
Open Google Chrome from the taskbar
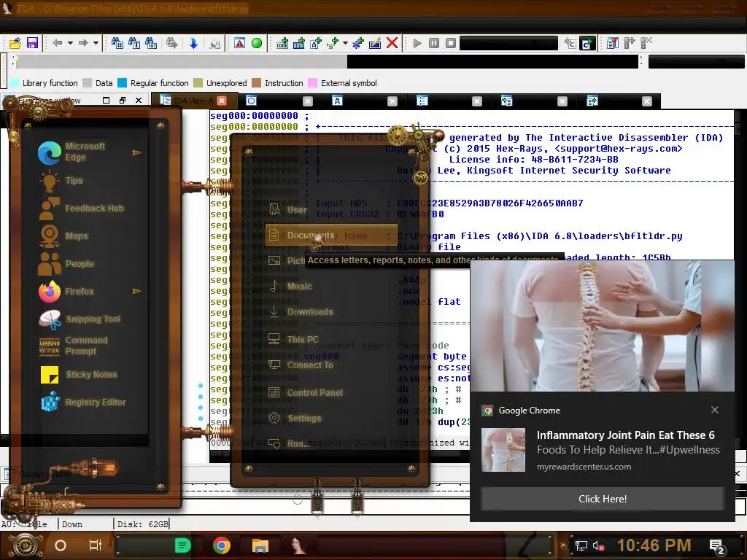click(x=222, y=545)
